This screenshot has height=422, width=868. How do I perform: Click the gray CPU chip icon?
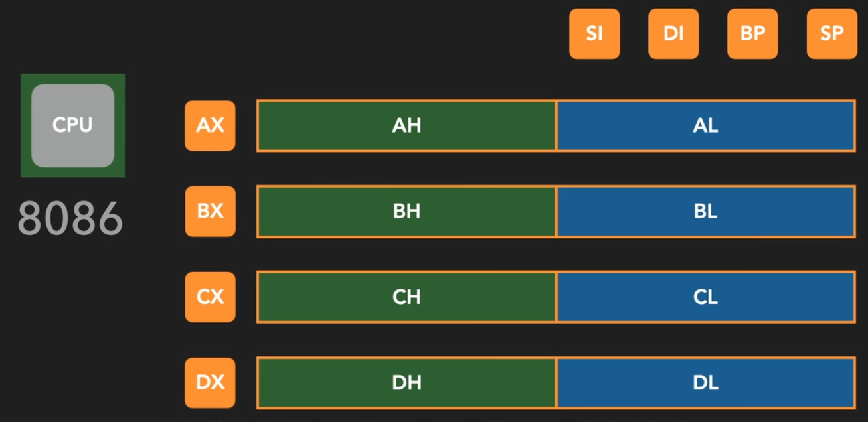coord(72,125)
